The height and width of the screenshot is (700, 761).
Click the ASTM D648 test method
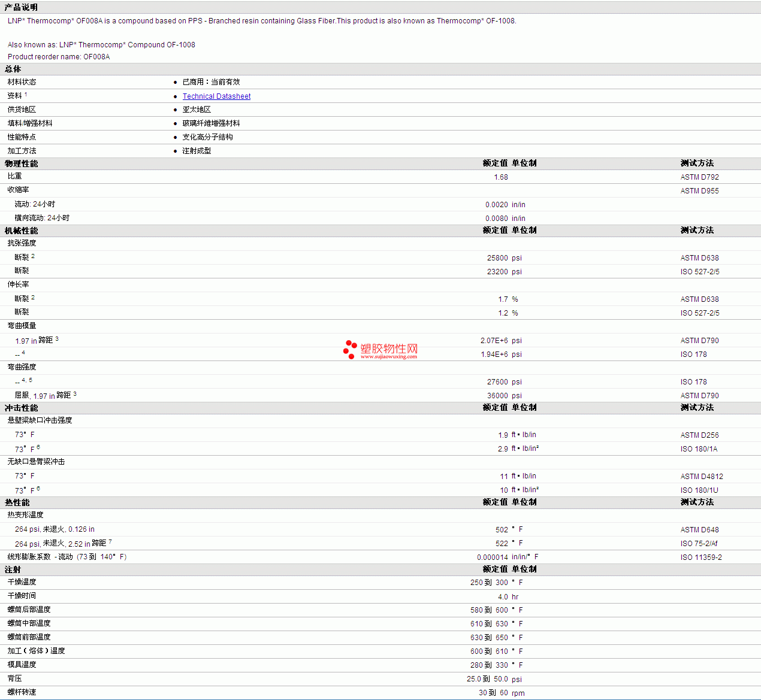(x=699, y=530)
